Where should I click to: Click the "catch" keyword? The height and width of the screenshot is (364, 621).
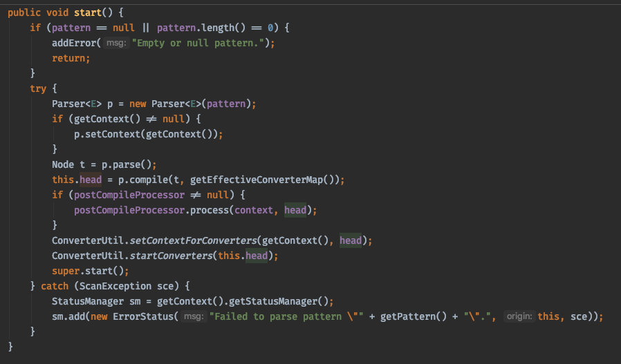pyautogui.click(x=55, y=286)
